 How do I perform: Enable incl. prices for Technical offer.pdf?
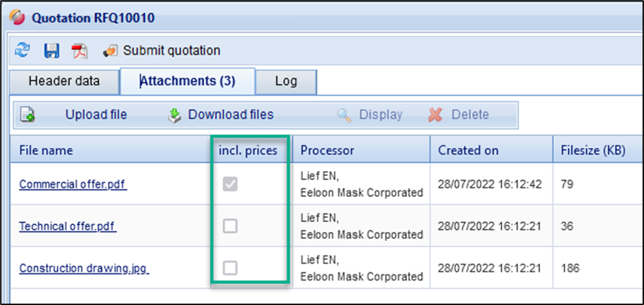tap(230, 226)
